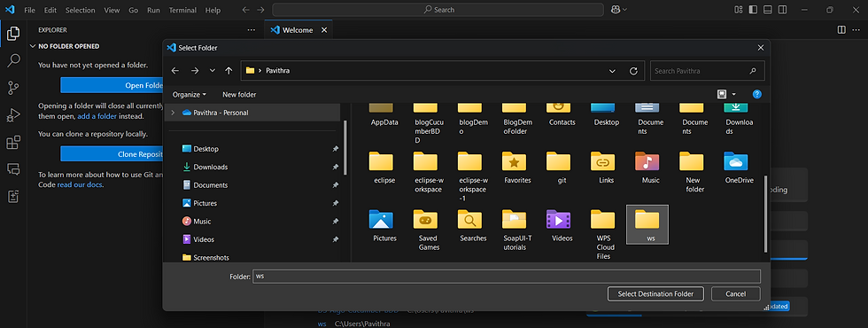Follow the 'add a folder' link
868x328 pixels.
pyautogui.click(x=97, y=116)
